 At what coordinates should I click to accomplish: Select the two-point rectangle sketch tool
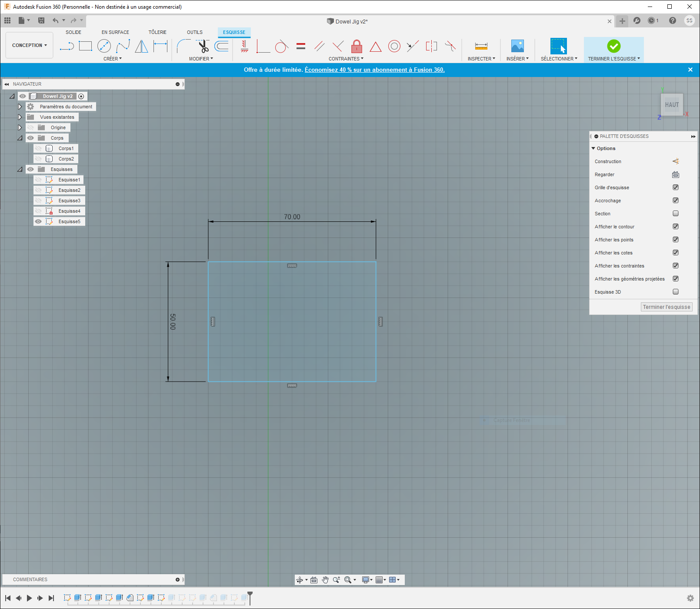point(85,46)
